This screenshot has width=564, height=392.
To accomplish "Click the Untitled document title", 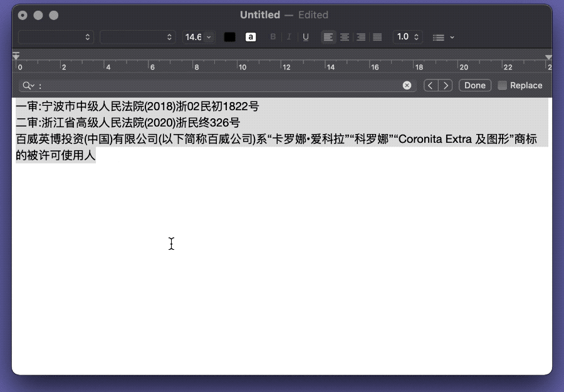I will (259, 15).
